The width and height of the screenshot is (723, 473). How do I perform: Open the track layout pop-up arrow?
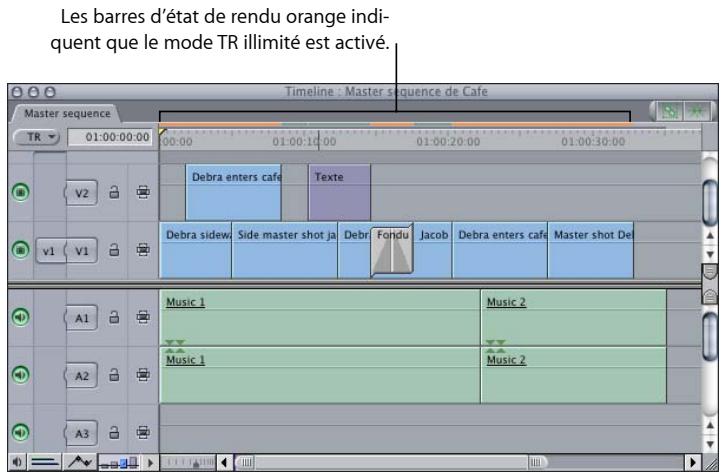[x=150, y=462]
